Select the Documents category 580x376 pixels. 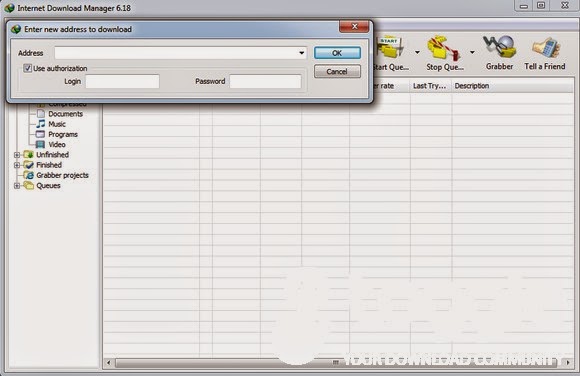tap(65, 114)
